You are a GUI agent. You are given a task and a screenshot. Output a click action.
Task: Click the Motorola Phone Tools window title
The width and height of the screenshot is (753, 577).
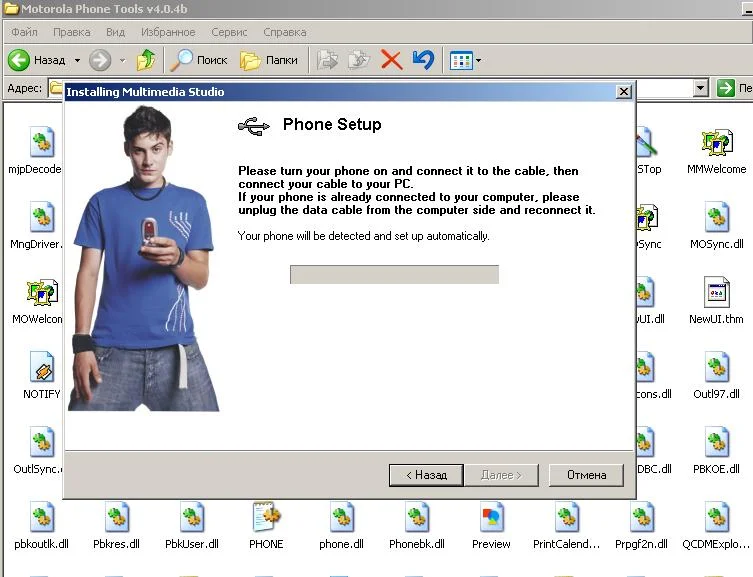tap(104, 9)
